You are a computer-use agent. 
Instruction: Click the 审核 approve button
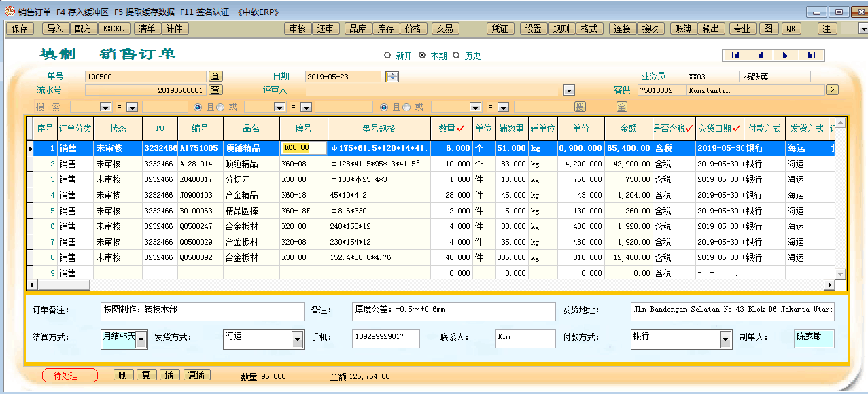click(298, 29)
